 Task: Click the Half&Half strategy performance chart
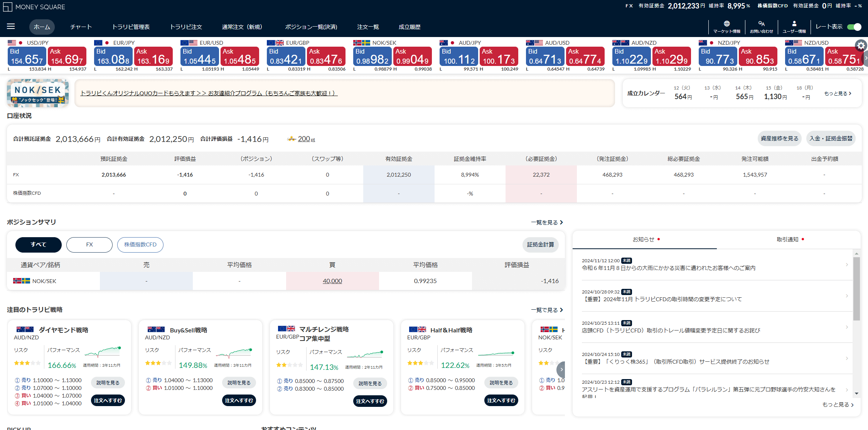(x=496, y=353)
